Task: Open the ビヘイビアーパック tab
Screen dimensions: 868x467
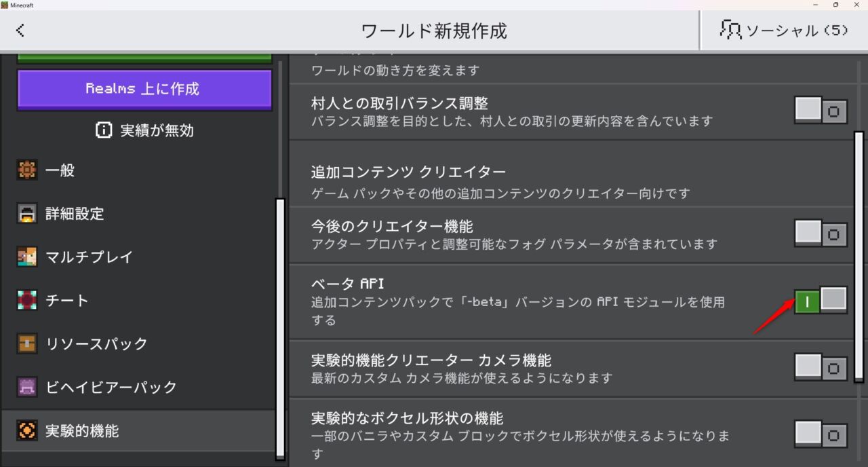Action: click(138, 387)
